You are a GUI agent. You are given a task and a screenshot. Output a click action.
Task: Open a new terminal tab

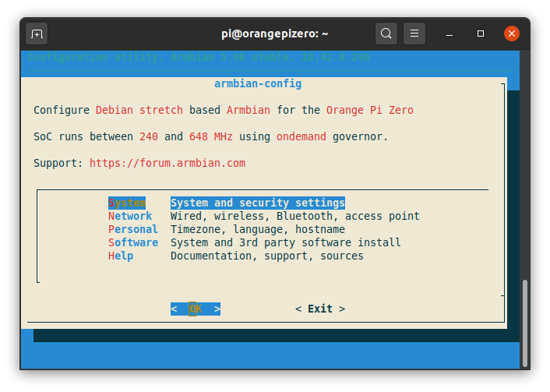[x=37, y=34]
